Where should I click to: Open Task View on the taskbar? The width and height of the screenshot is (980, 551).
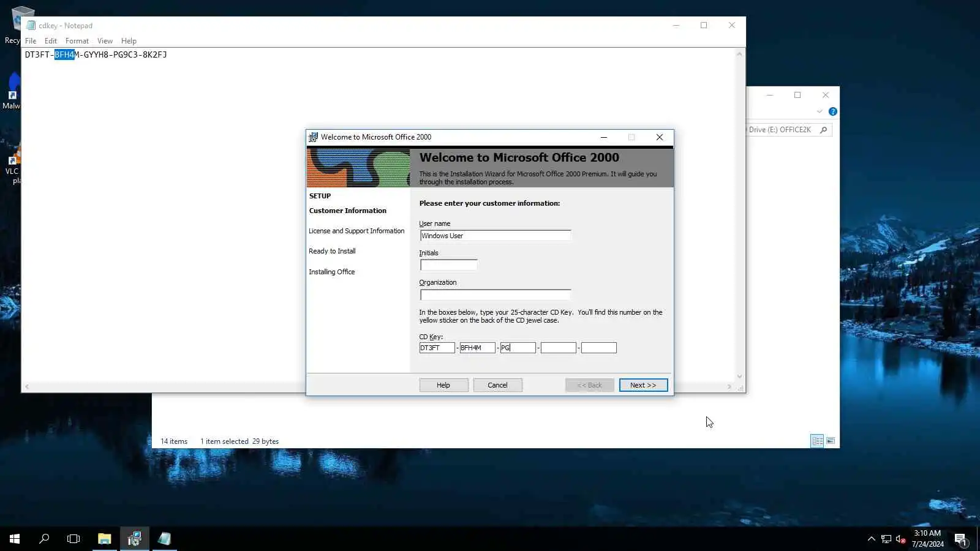(x=73, y=539)
